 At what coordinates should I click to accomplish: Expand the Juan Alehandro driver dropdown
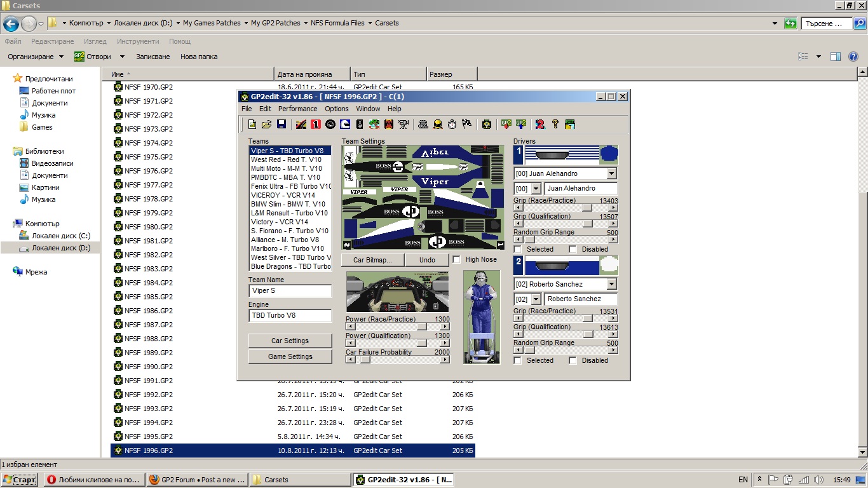pos(611,173)
